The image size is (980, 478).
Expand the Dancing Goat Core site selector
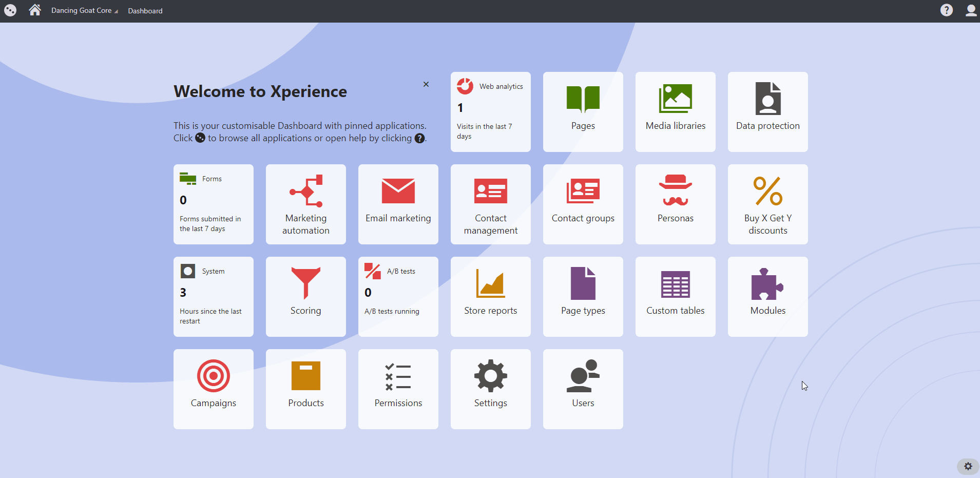coord(84,11)
